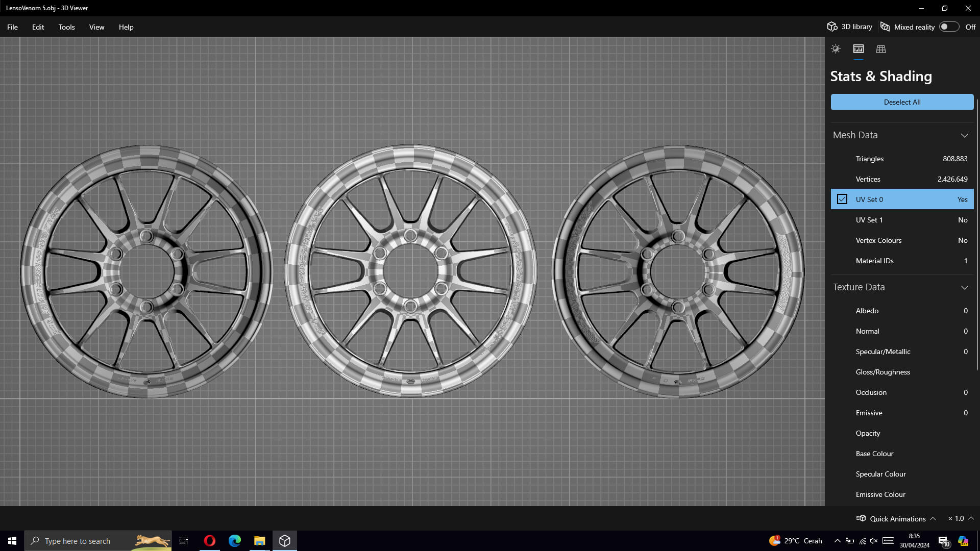Collapse the Mesh Data section
Screen dimensions: 980x551
pos(964,135)
